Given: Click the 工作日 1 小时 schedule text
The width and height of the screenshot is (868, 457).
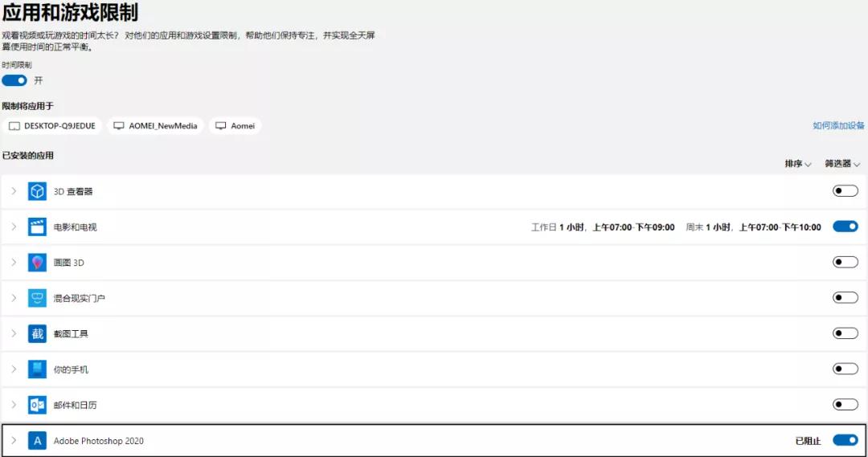Looking at the screenshot, I should coord(603,227).
